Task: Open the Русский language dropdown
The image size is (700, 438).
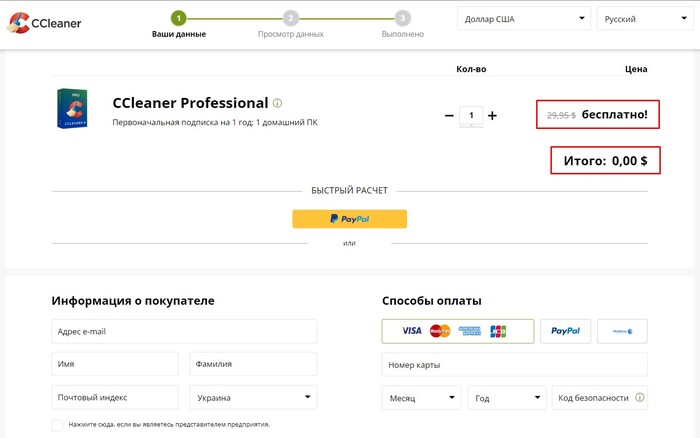Action: click(x=645, y=19)
